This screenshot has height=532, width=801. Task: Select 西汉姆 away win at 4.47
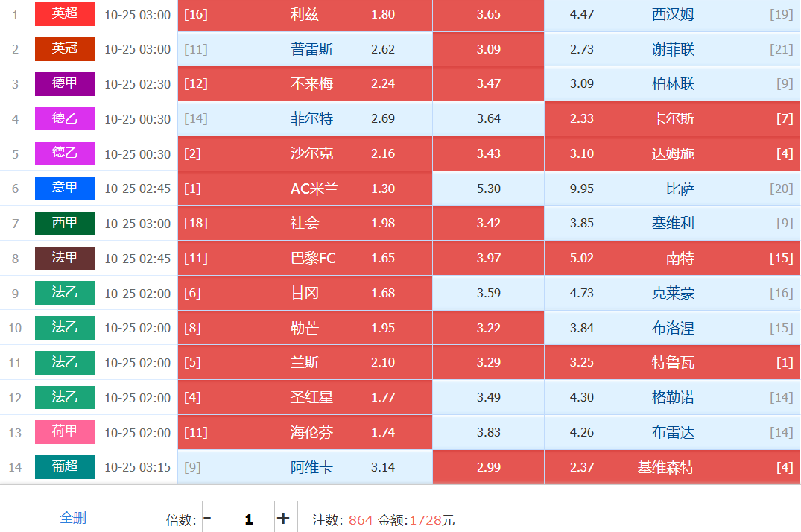coord(671,14)
